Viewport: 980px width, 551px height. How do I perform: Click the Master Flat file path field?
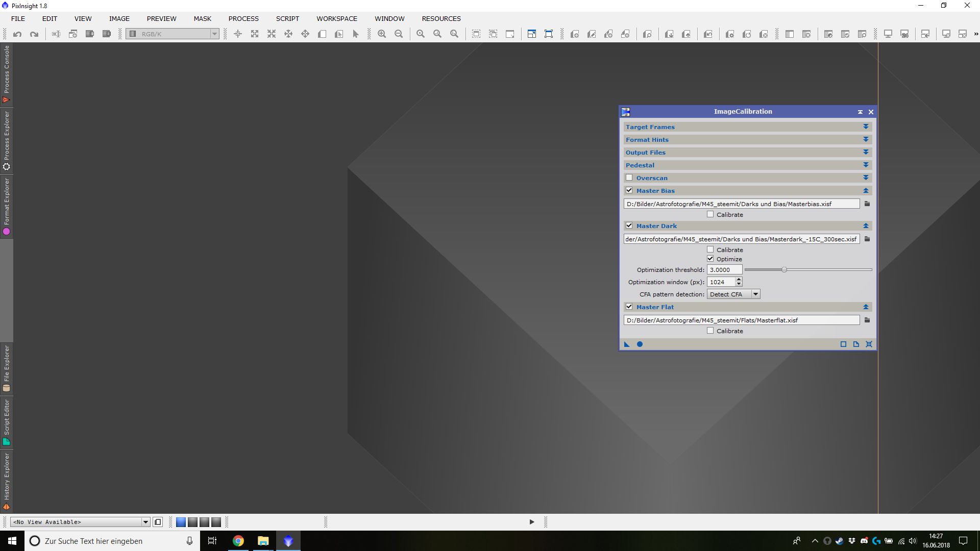click(742, 320)
